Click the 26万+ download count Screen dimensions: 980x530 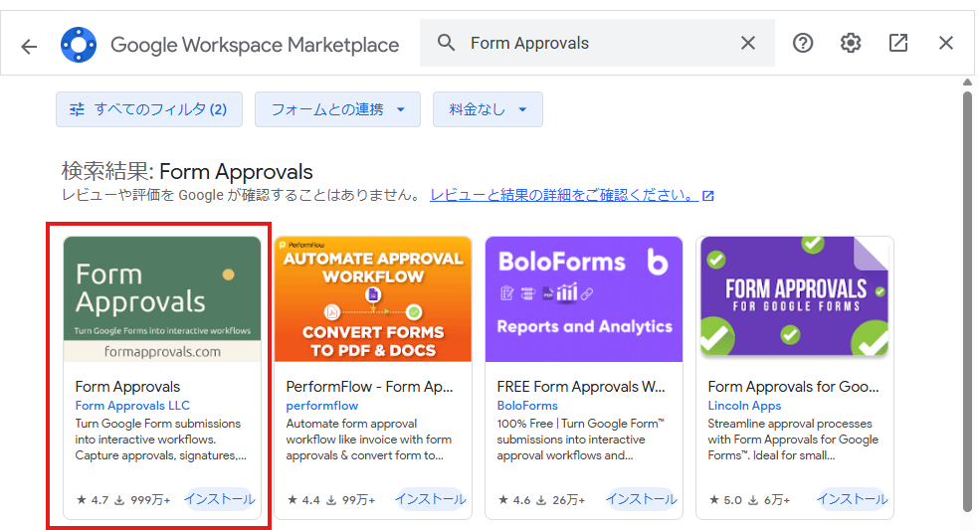[561, 500]
